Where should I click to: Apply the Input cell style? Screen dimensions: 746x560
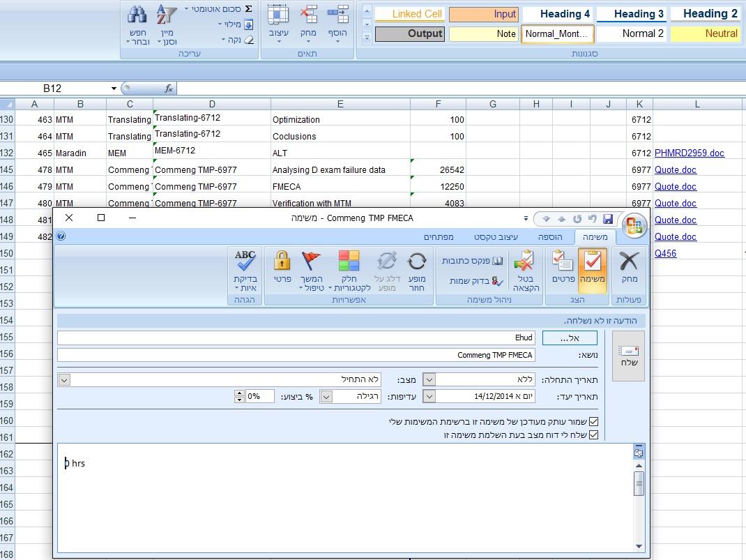point(483,14)
